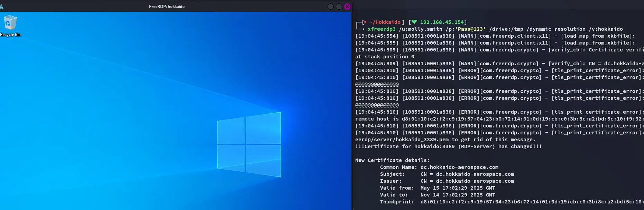Click the 'at stack position 0' line
This screenshot has height=210, width=644.
385,57
